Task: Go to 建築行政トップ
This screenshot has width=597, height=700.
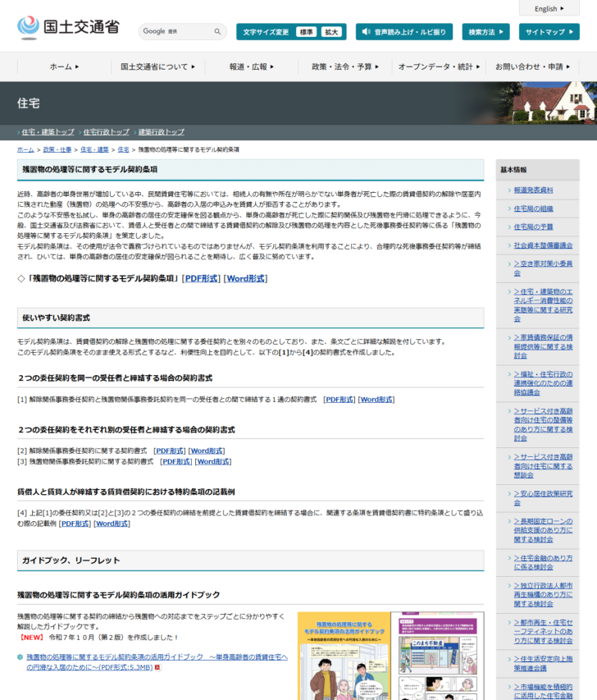Action: click(x=161, y=132)
